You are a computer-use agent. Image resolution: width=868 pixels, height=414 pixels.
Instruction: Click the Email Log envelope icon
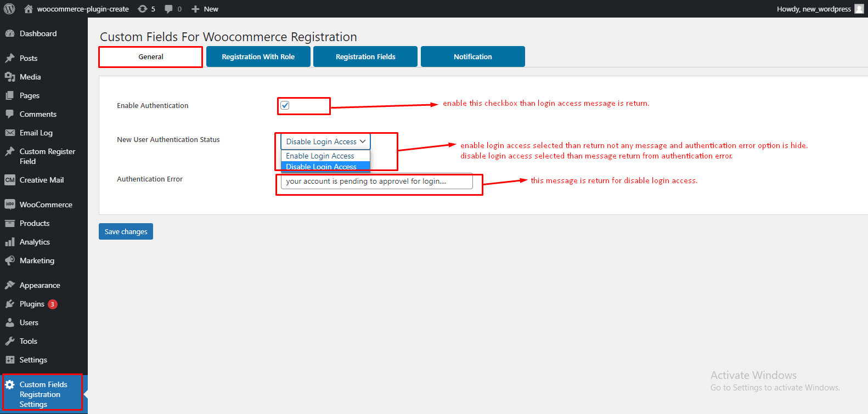pos(10,133)
